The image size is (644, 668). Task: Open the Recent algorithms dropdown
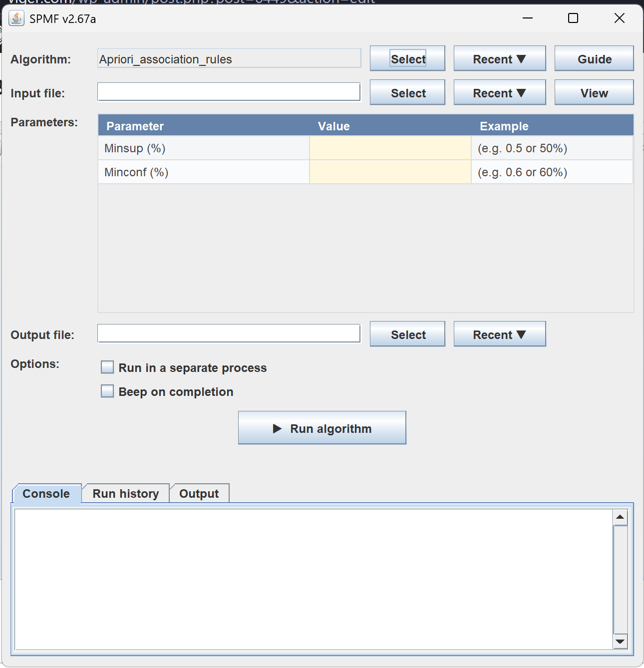pyautogui.click(x=500, y=58)
